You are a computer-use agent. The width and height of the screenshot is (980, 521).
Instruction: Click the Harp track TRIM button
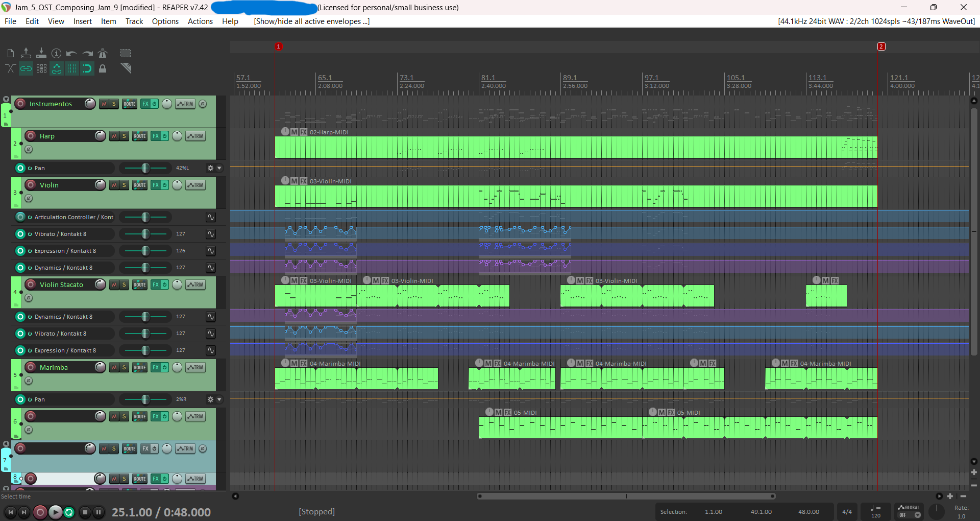[x=195, y=136]
